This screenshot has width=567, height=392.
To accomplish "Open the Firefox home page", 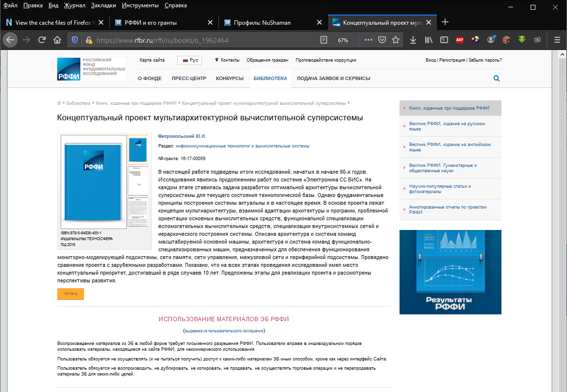I will click(57, 40).
